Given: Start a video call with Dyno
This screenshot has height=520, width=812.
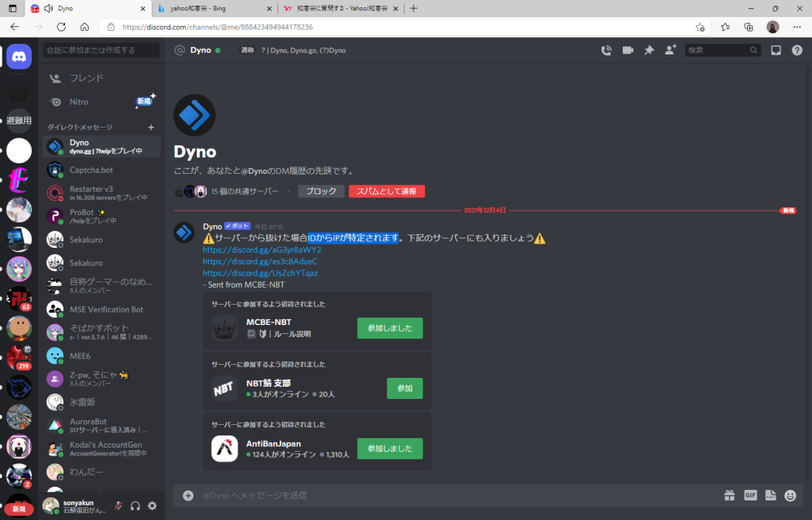Looking at the screenshot, I should (627, 50).
